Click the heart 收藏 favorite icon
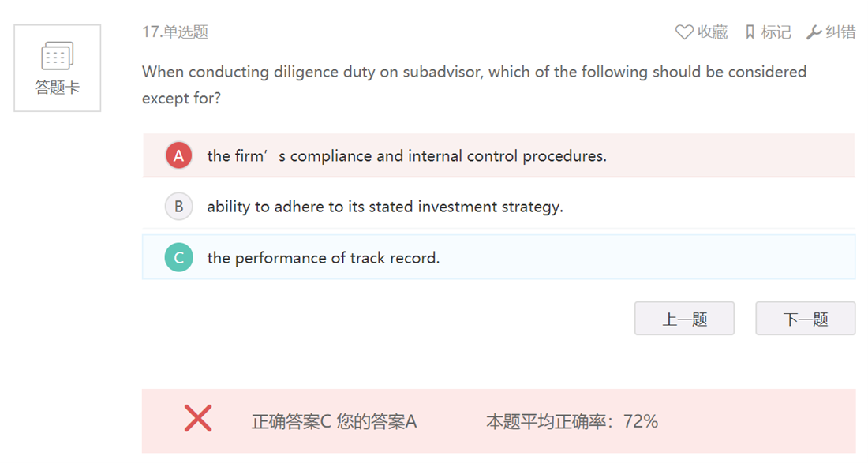The width and height of the screenshot is (868, 463). [x=684, y=32]
